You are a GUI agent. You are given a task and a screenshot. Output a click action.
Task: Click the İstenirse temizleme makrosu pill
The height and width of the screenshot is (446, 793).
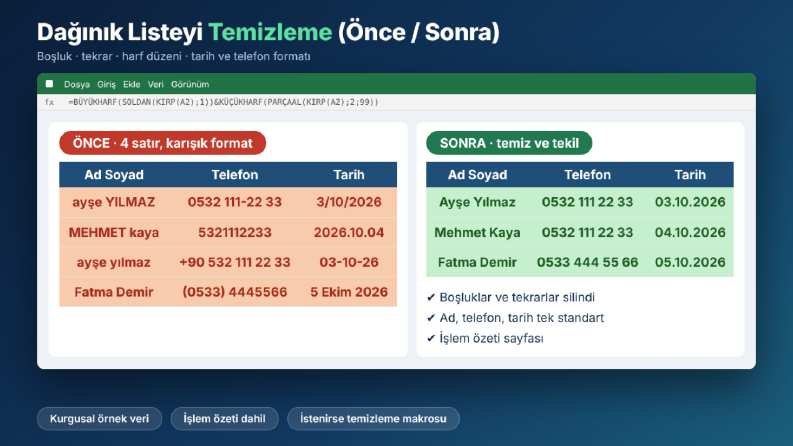tap(373, 419)
